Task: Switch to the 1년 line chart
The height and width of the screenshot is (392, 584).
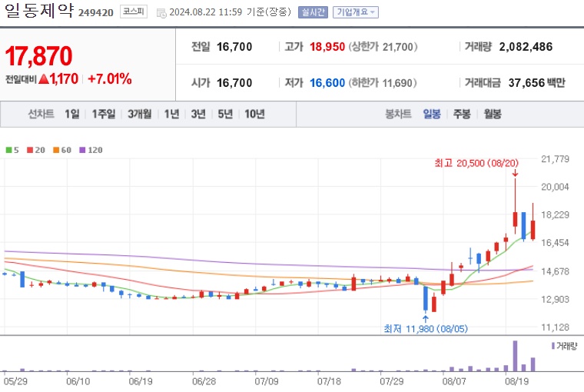Action: click(x=171, y=114)
